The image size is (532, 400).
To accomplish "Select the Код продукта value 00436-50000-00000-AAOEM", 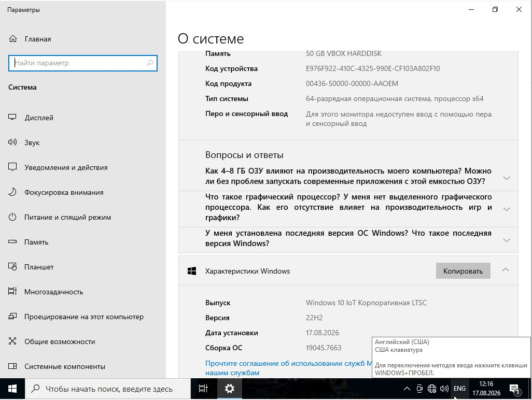I will coord(352,83).
